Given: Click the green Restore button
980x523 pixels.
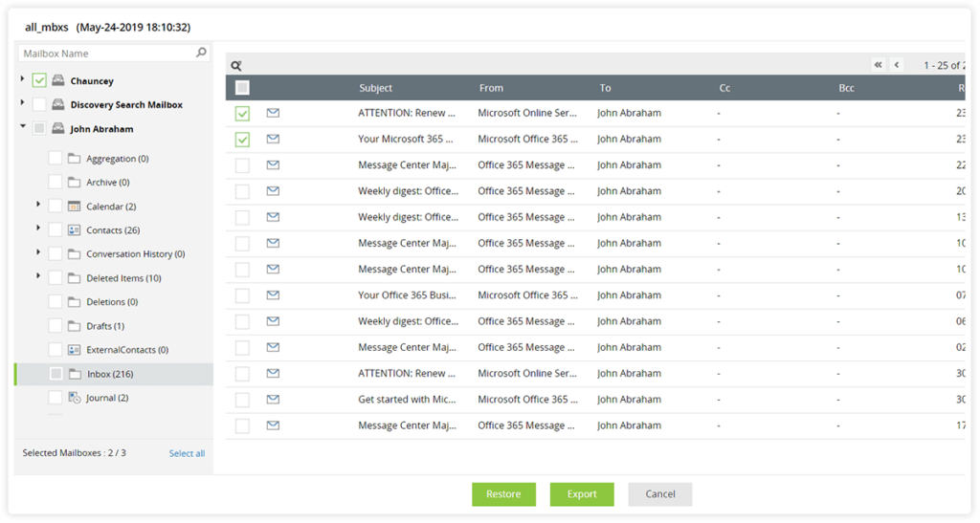Looking at the screenshot, I should point(503,494).
